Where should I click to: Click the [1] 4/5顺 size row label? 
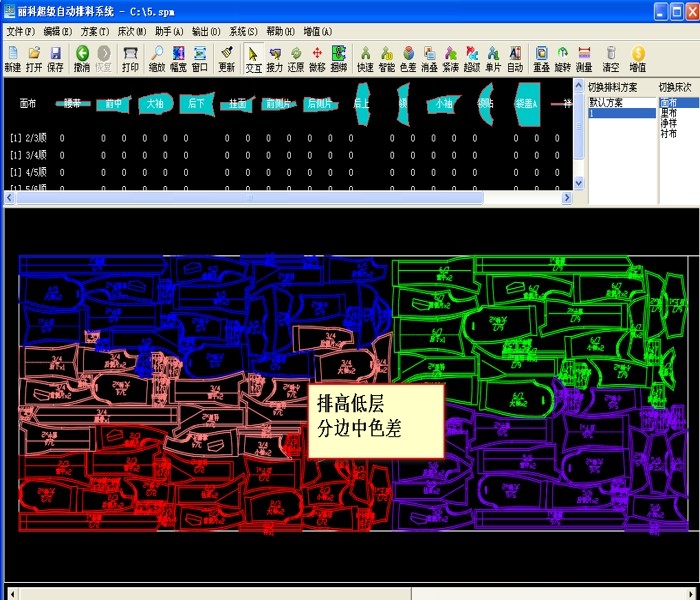[x=28, y=172]
